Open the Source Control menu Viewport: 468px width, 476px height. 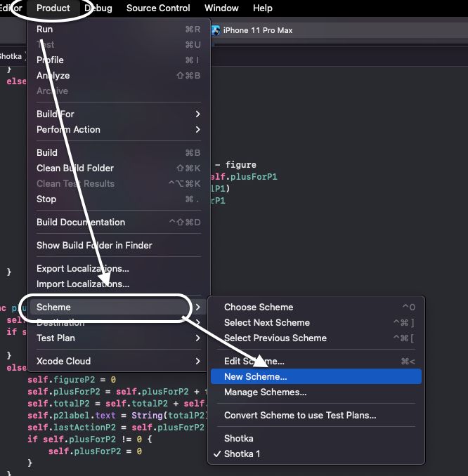tap(158, 8)
